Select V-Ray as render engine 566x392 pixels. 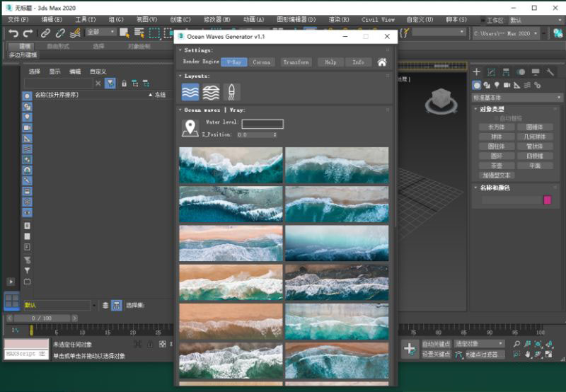pyautogui.click(x=233, y=62)
